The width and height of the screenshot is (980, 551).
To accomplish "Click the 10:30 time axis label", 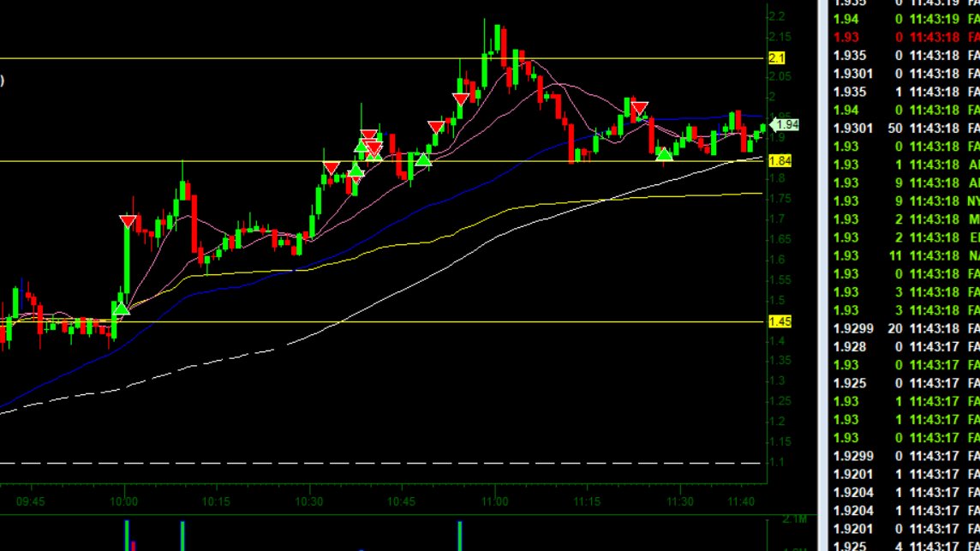I will tap(308, 501).
